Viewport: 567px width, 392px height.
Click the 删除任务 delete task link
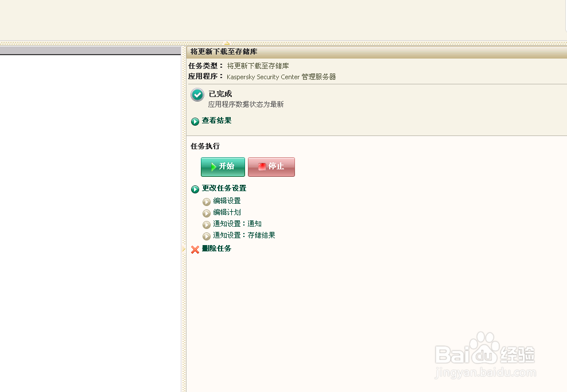216,249
